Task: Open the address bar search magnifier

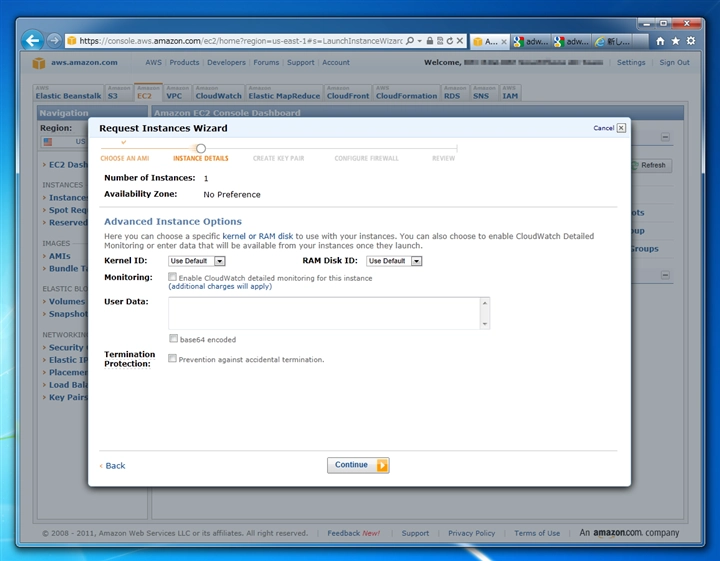Action: (410, 41)
